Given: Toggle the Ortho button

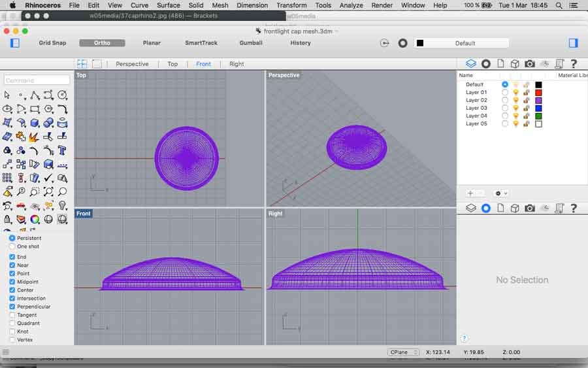Looking at the screenshot, I should click(x=102, y=43).
